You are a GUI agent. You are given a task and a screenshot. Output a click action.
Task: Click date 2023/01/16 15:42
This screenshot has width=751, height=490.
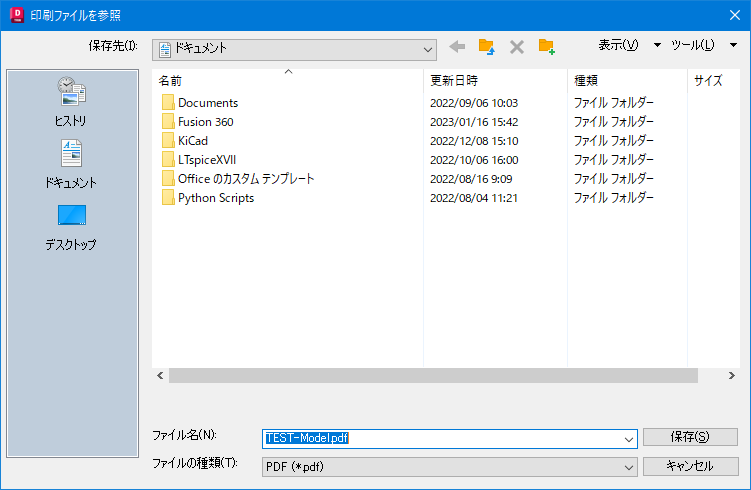click(474, 122)
